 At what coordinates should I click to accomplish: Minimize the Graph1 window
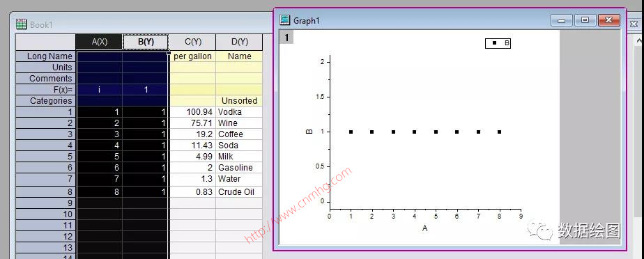point(561,19)
